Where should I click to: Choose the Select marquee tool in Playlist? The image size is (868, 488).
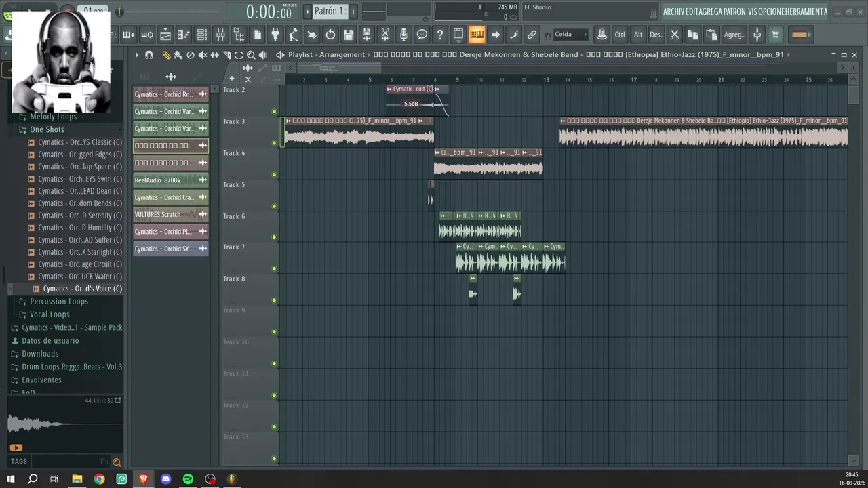click(x=239, y=55)
